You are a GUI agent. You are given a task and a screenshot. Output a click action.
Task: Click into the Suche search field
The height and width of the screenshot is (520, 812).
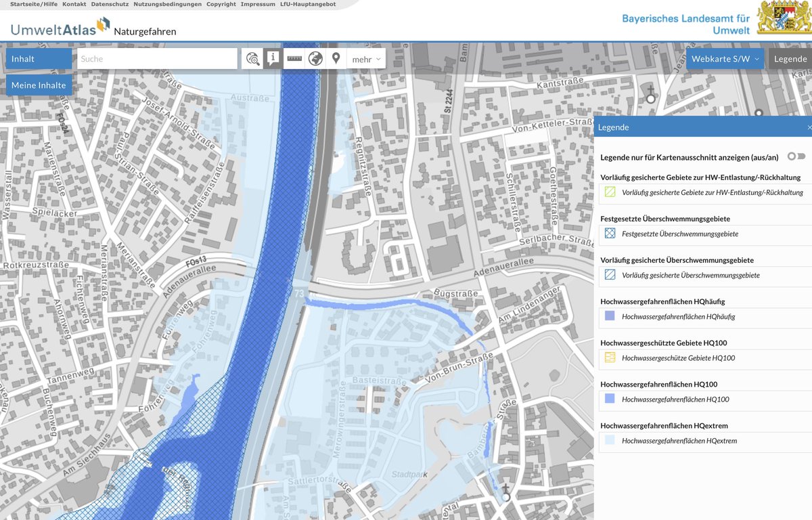[x=157, y=59]
